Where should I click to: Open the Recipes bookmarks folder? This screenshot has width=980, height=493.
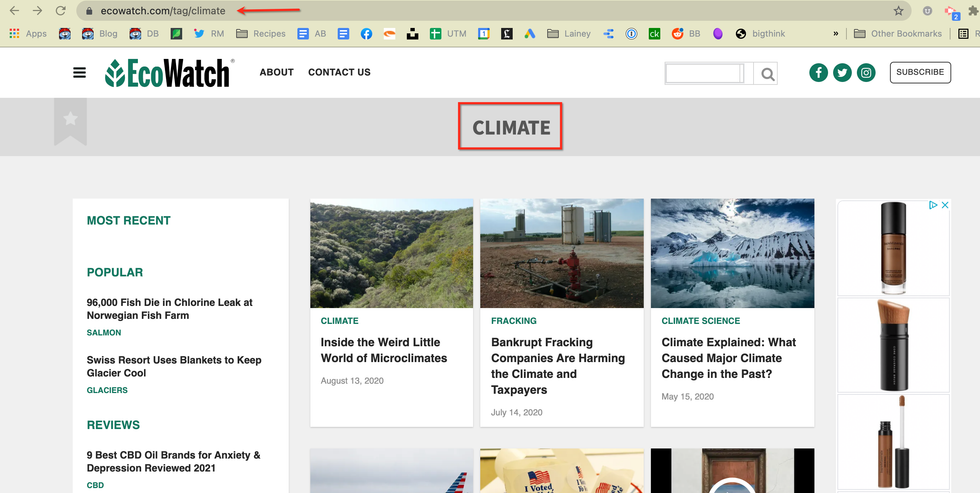pyautogui.click(x=261, y=33)
